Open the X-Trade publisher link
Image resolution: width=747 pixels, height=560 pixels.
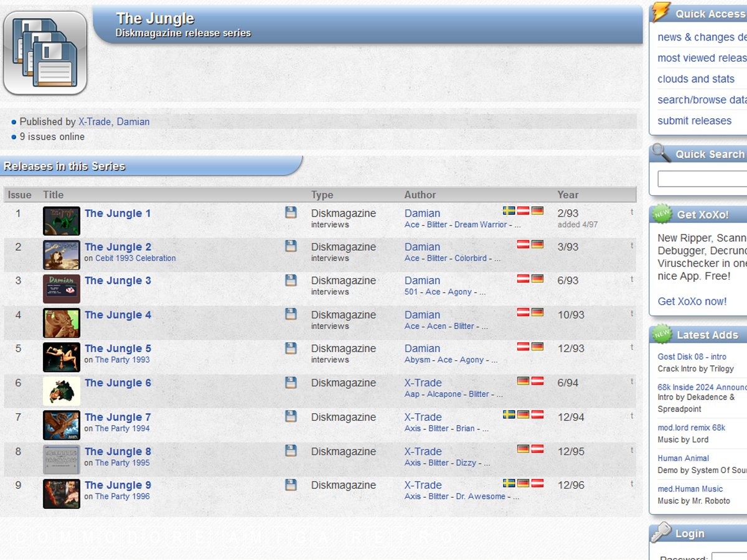(95, 122)
